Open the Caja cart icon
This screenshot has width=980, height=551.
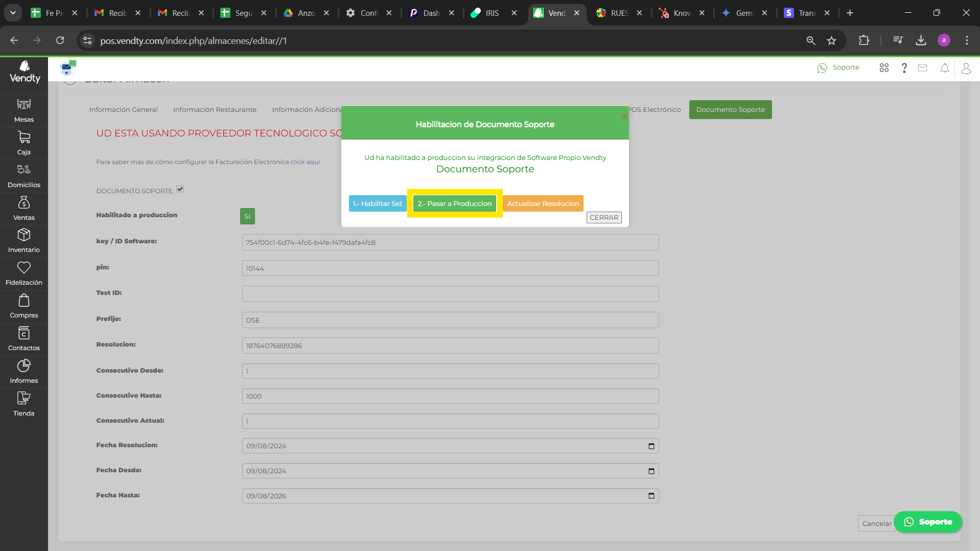coord(24,137)
